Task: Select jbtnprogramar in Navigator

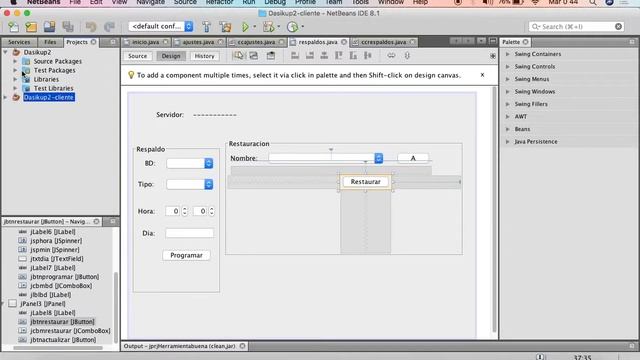Action: 64,277
